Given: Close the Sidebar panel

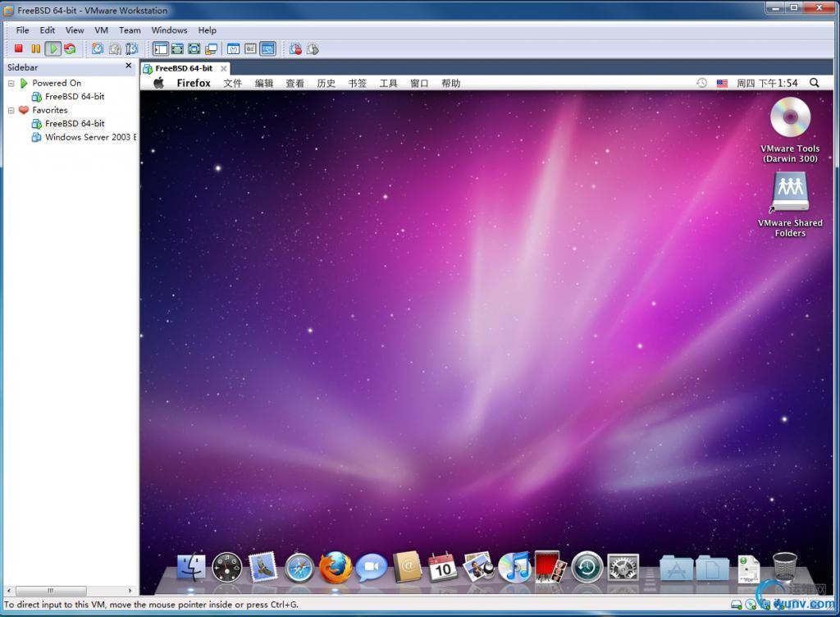Looking at the screenshot, I should click(128, 66).
